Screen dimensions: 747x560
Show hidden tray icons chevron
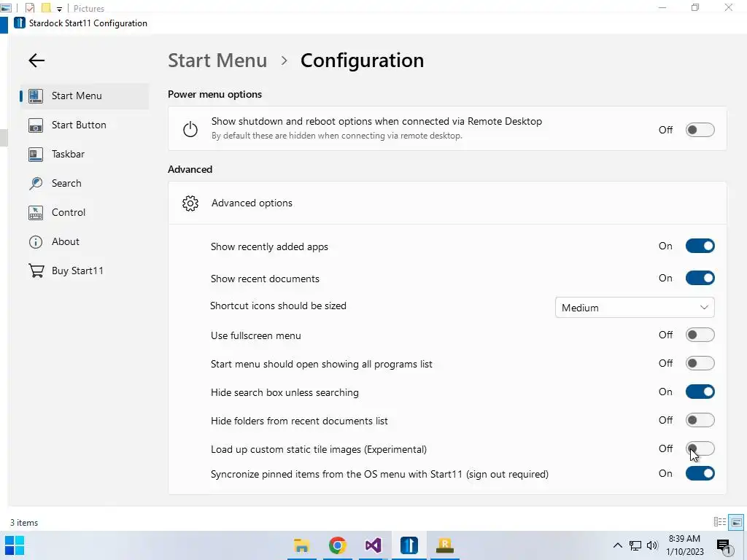pyautogui.click(x=617, y=545)
